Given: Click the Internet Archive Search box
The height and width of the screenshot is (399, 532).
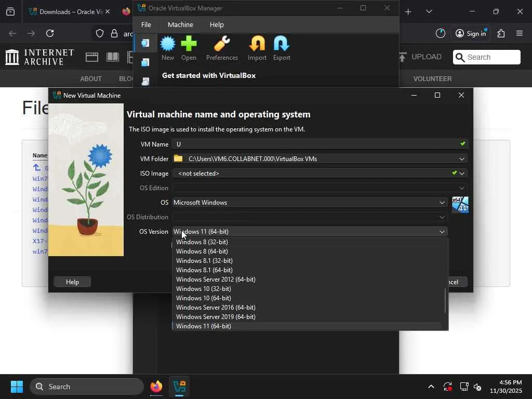Looking at the screenshot, I should click(486, 57).
